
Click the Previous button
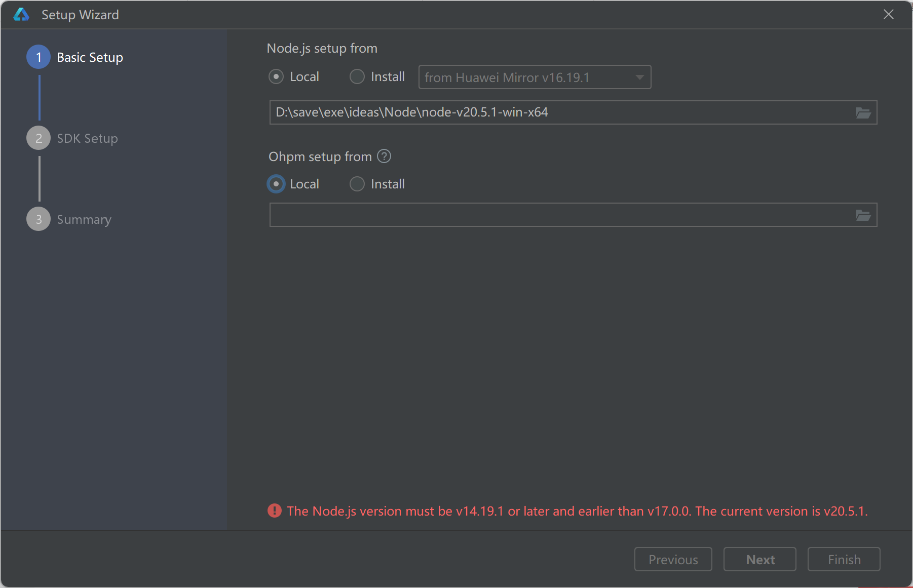pyautogui.click(x=673, y=559)
